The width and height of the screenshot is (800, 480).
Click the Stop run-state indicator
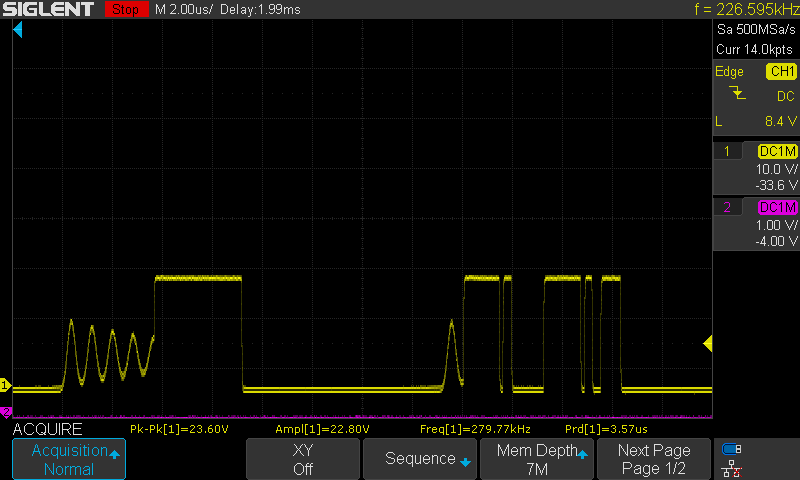126,9
